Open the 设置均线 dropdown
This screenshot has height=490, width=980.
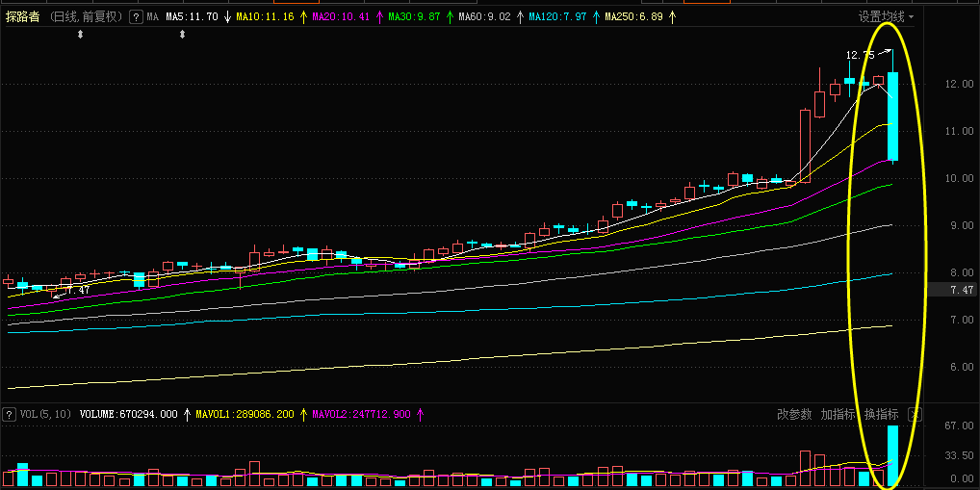tap(887, 16)
